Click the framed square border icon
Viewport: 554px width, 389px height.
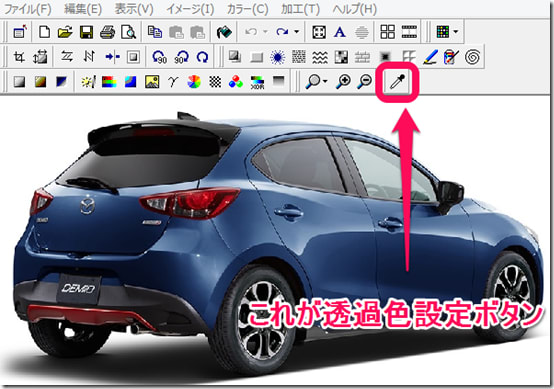pyautogui.click(x=133, y=57)
